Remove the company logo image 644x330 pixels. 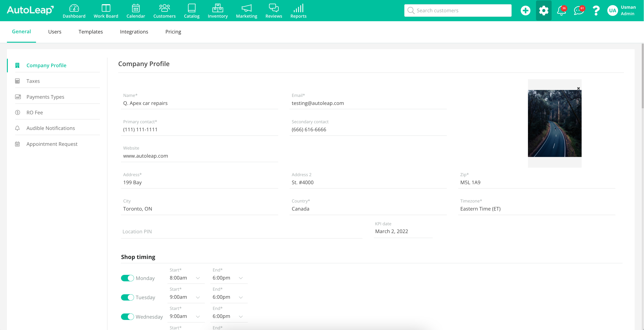[x=578, y=88]
